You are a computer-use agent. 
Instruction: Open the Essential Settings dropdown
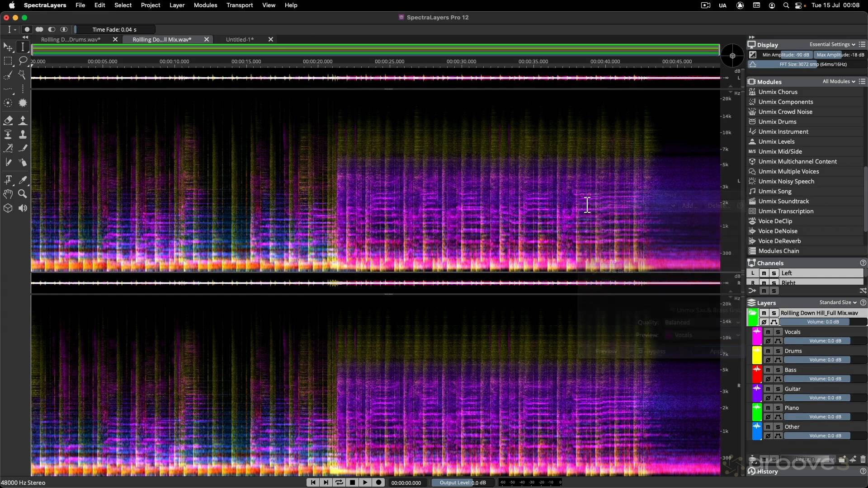[832, 44]
